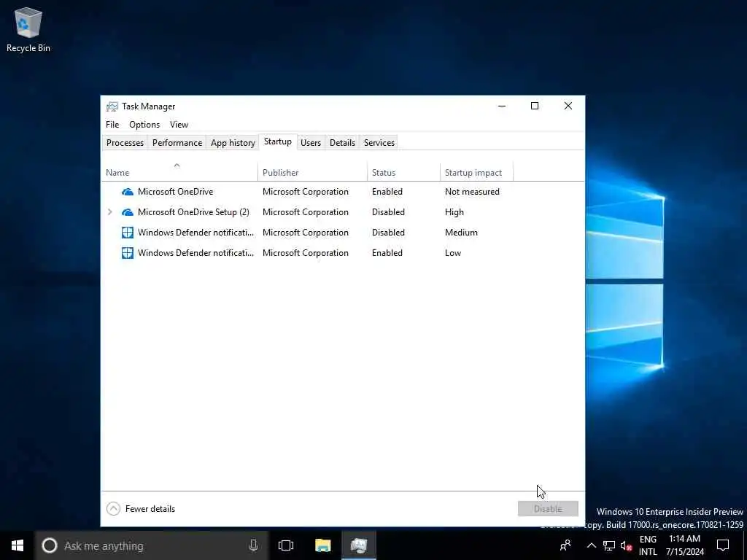Screen dimensions: 747x560
Task: Click the Defender shield icon in the Low impact row
Action: click(127, 253)
